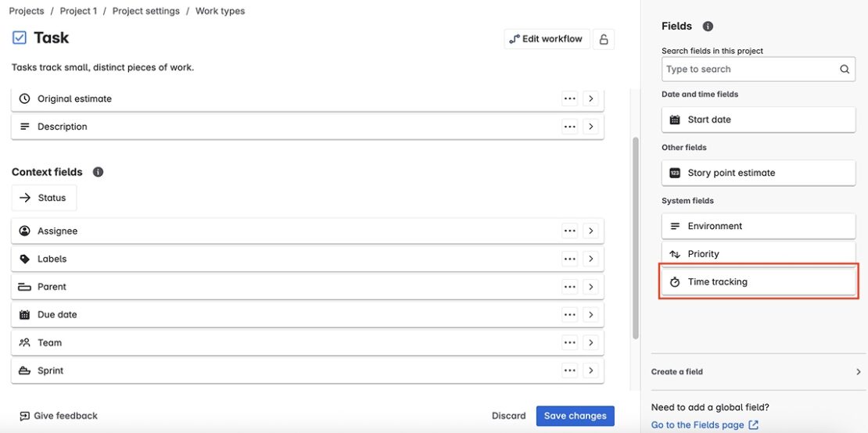Click the magnifier icon in the search box
This screenshot has height=433, width=868.
[x=845, y=69]
